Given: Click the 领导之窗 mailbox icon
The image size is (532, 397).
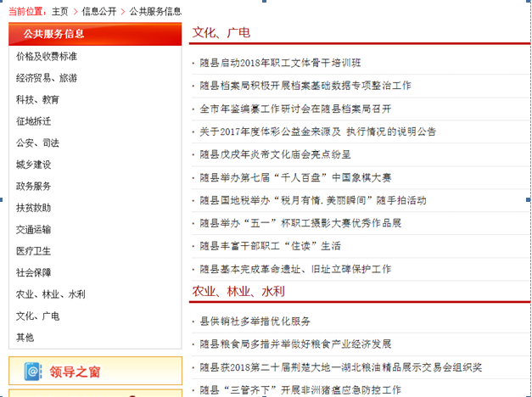Looking at the screenshot, I should (33, 372).
